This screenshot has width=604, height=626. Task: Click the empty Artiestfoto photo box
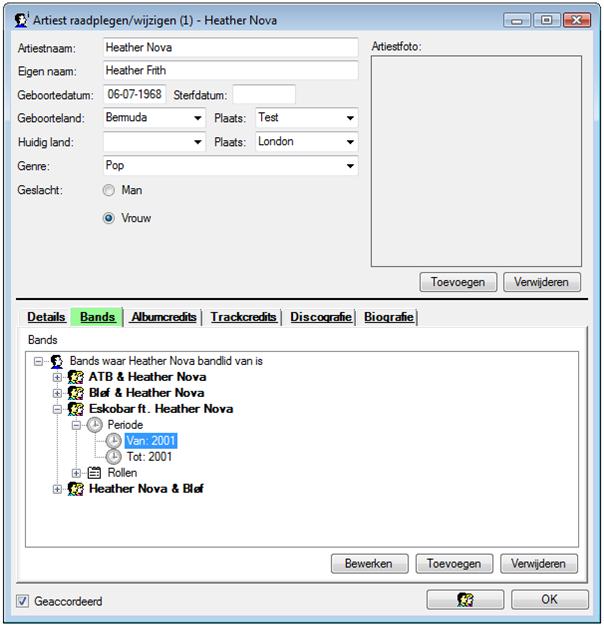[x=476, y=161]
